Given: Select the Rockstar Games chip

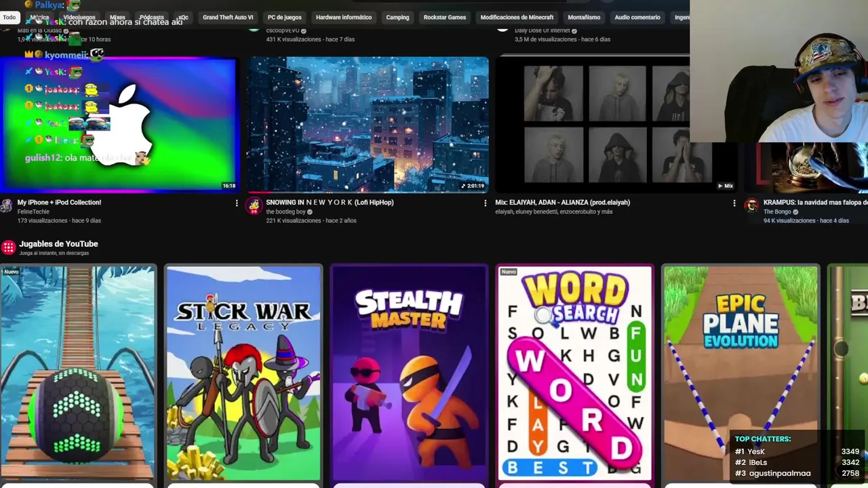Looking at the screenshot, I should (444, 18).
